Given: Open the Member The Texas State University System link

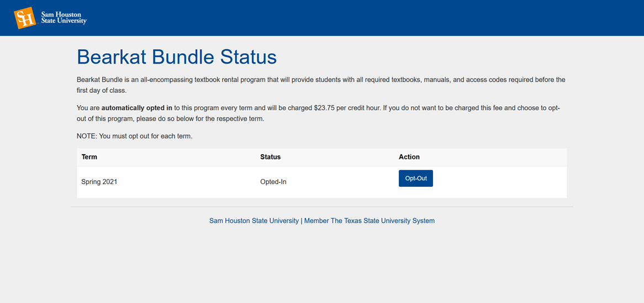Looking at the screenshot, I should pyautogui.click(x=369, y=221).
